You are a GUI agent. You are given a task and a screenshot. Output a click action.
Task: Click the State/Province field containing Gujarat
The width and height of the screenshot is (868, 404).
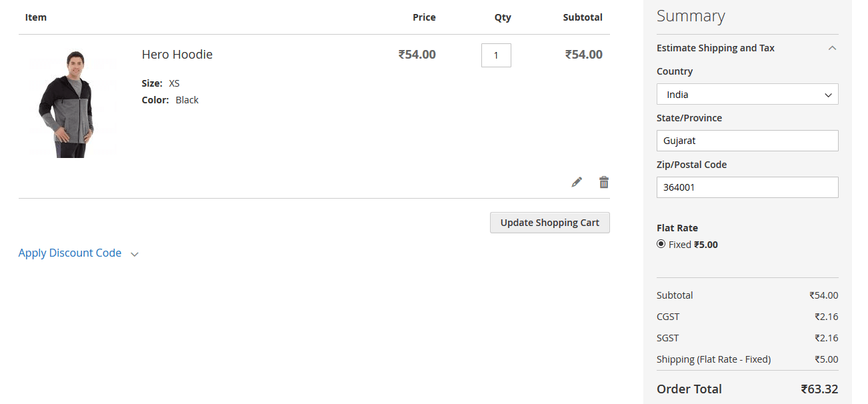pos(747,141)
